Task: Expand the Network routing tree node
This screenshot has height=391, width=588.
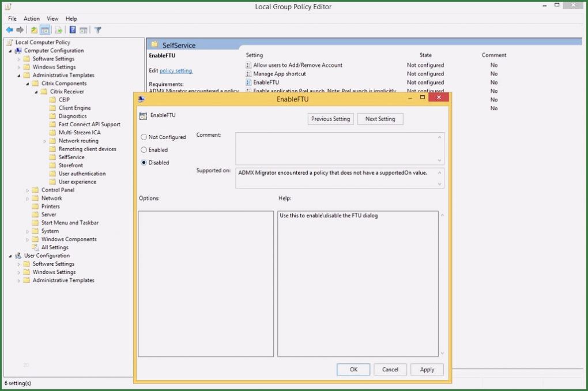Action: tap(45, 141)
